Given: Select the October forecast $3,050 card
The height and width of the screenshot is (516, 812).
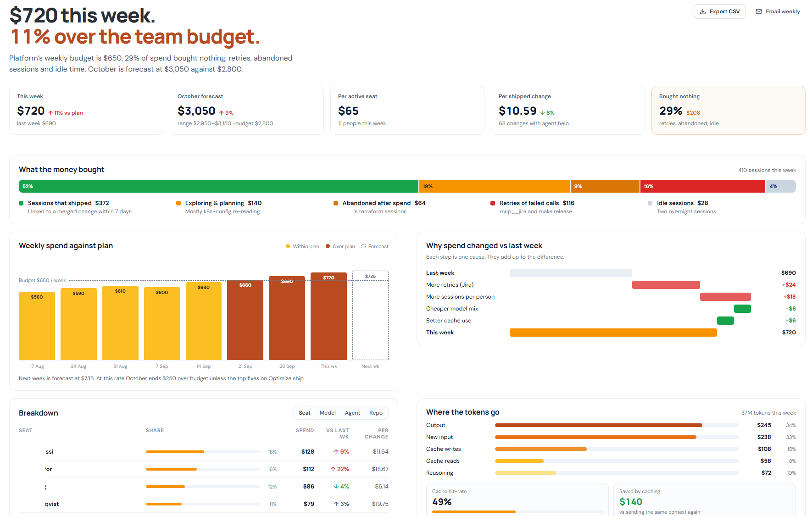Looking at the screenshot, I should [x=247, y=110].
